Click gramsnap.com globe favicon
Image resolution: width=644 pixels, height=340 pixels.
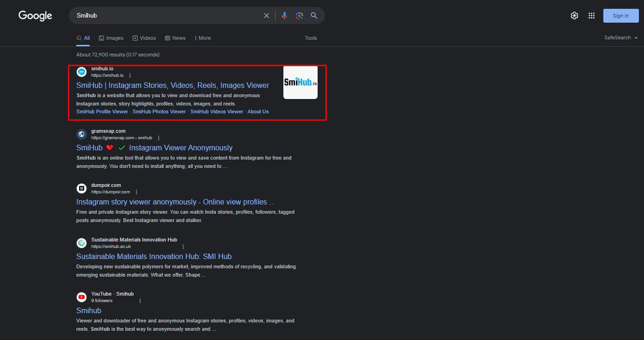click(x=81, y=134)
